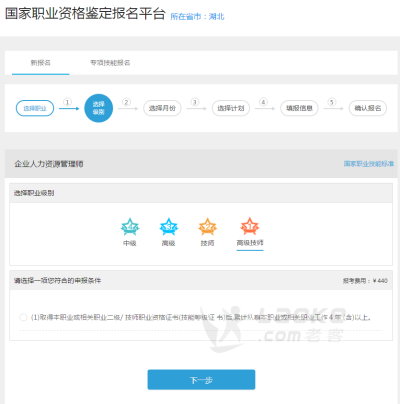Click the step 1 circled number arrow
The image size is (400, 404).
point(68,104)
